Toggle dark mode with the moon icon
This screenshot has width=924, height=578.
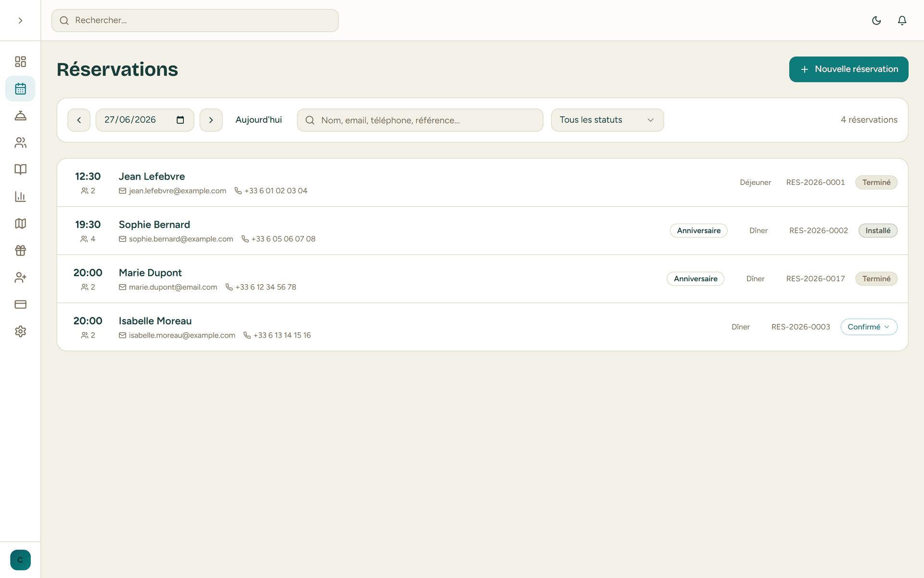(x=876, y=20)
